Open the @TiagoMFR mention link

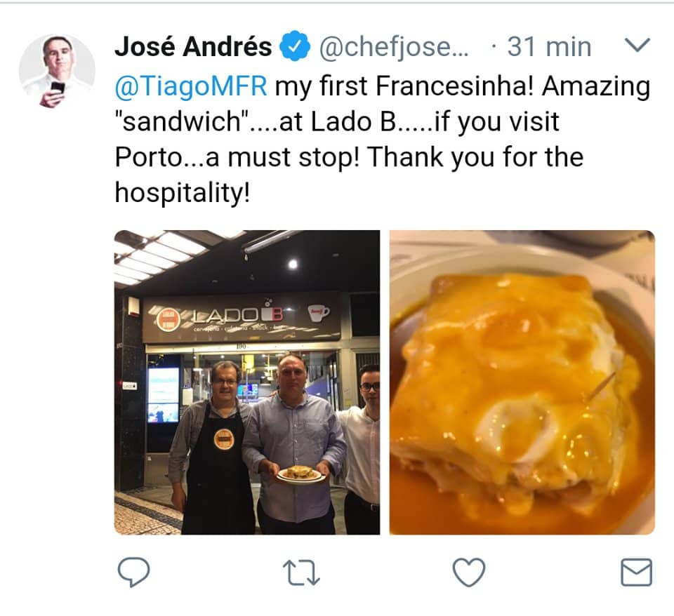click(191, 86)
